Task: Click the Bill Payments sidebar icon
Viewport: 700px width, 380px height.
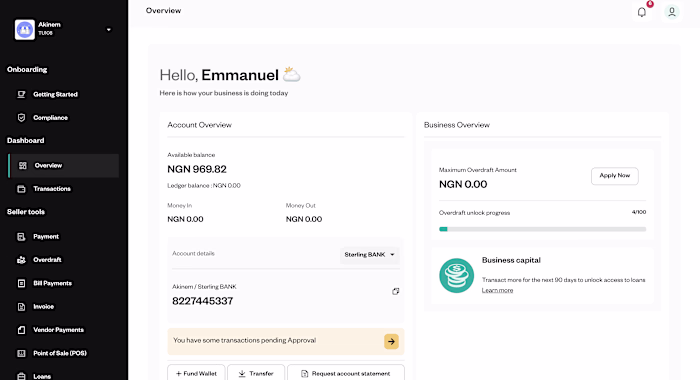Action: [21, 283]
